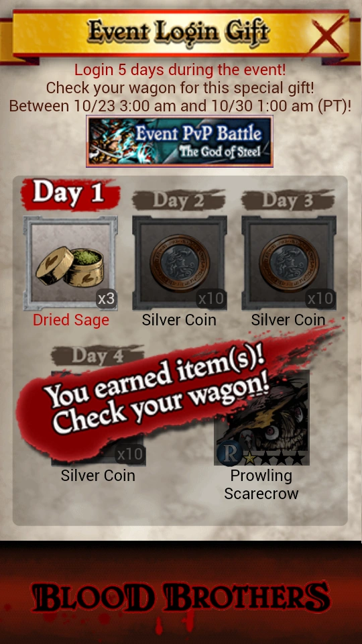Viewport: 362px width, 644px height.
Task: Click the x10 badge on Day 3 coin
Action: (320, 299)
